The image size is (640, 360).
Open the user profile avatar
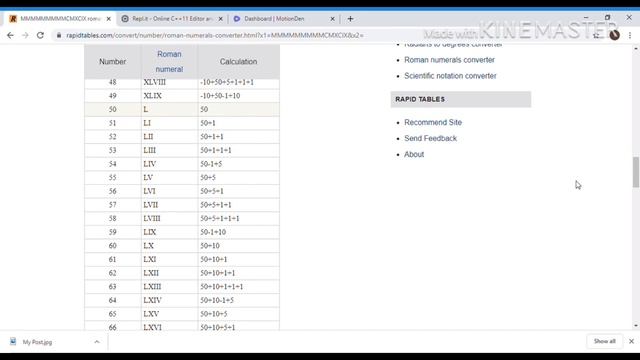615,36
